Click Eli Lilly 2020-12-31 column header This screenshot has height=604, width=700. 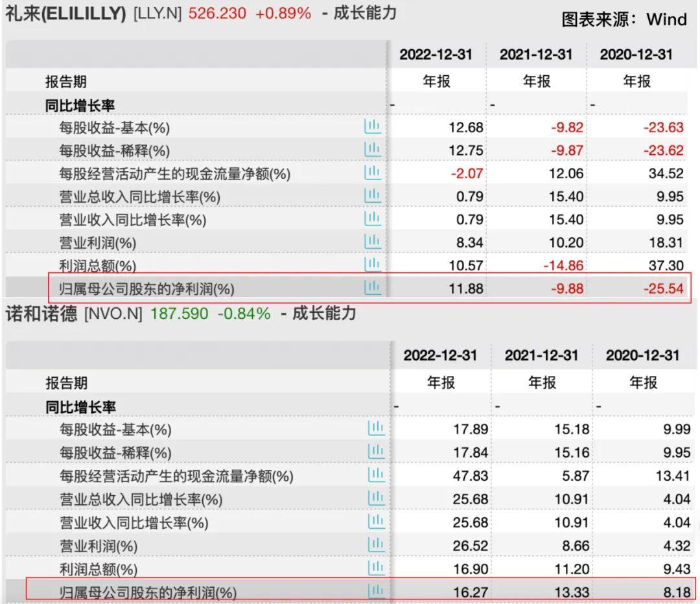pyautogui.click(x=636, y=54)
